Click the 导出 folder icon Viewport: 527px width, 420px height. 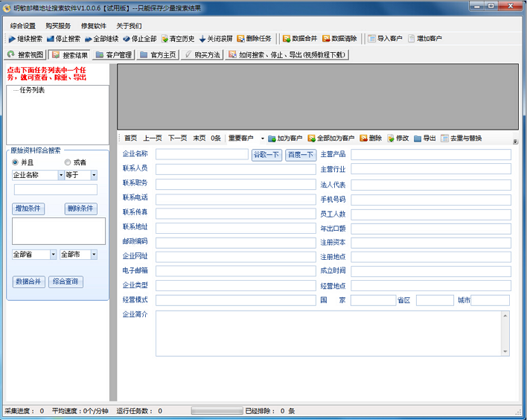tap(418, 139)
